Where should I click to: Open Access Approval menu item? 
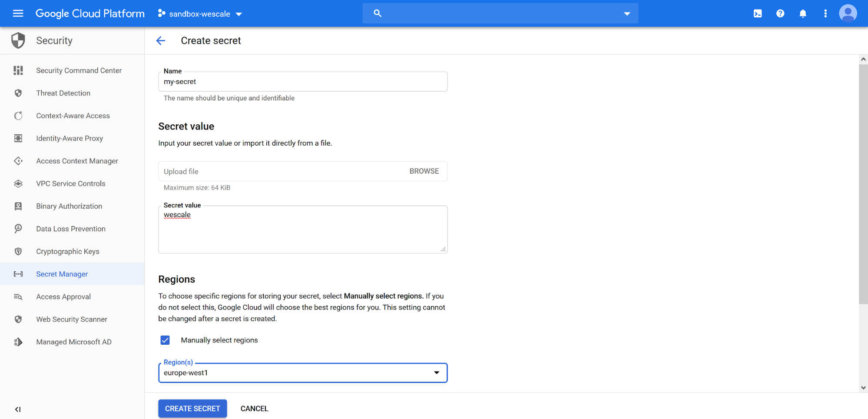(x=72, y=296)
